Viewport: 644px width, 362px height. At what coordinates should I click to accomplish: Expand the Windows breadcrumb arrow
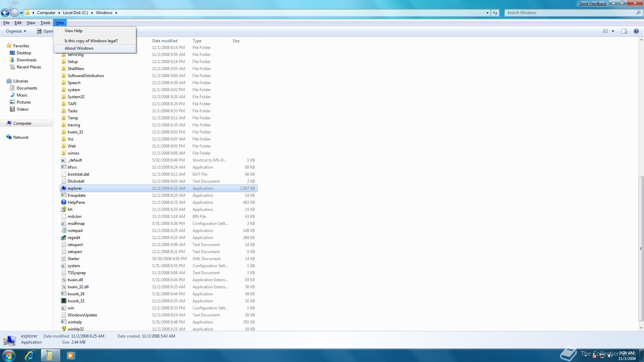tap(116, 13)
